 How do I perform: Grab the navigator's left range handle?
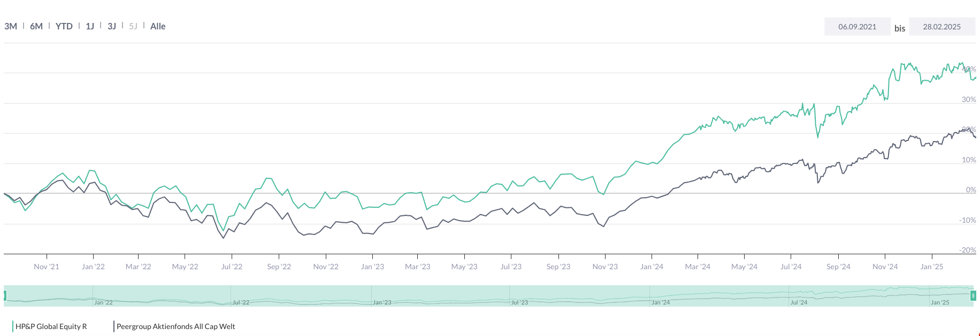(x=5, y=295)
